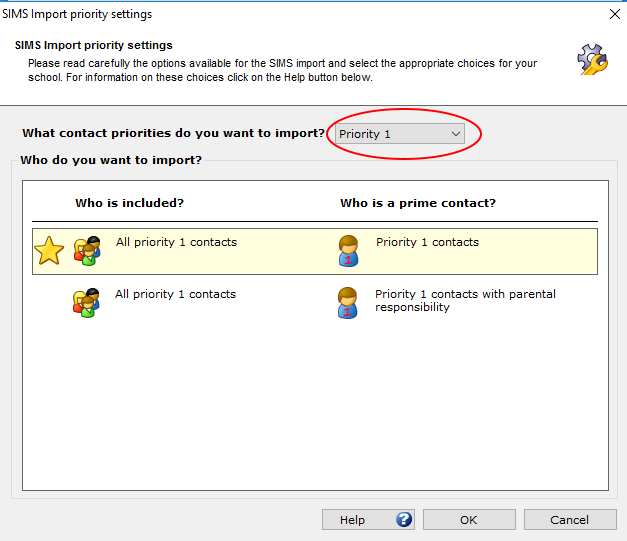Screen dimensions: 627x541
Task: Select 'All priority 1 contacts' in first row
Action: point(176,242)
